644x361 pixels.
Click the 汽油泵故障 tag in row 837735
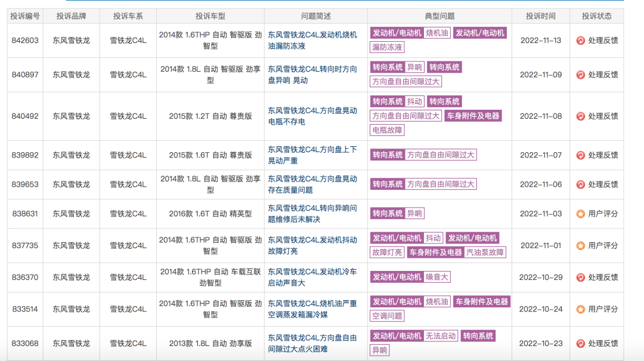click(485, 252)
